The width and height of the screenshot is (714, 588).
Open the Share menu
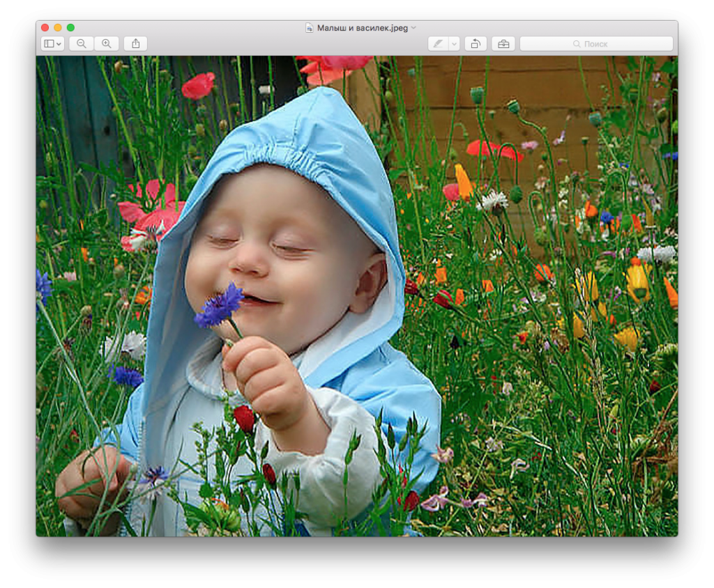[136, 44]
